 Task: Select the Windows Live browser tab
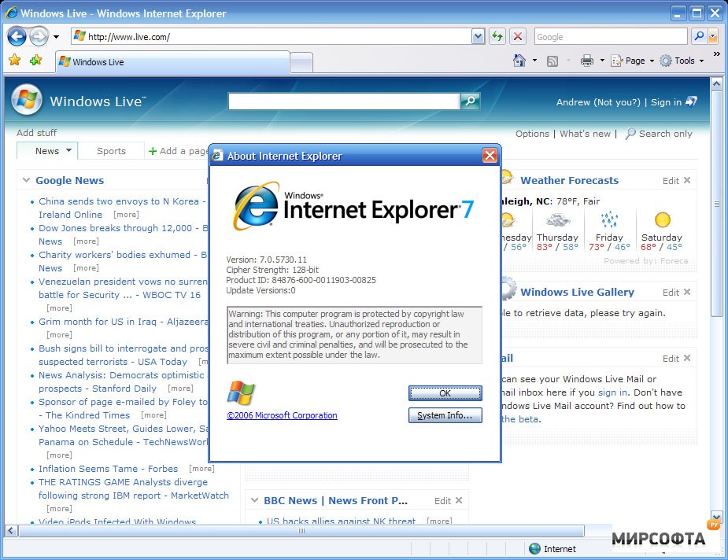tap(172, 62)
